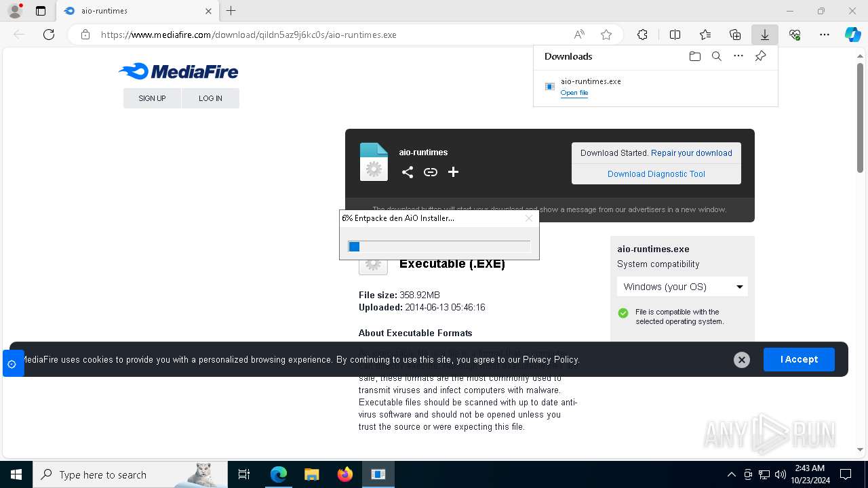Click the browser Downloads toolbar icon
The width and height of the screenshot is (868, 488).
point(764,35)
